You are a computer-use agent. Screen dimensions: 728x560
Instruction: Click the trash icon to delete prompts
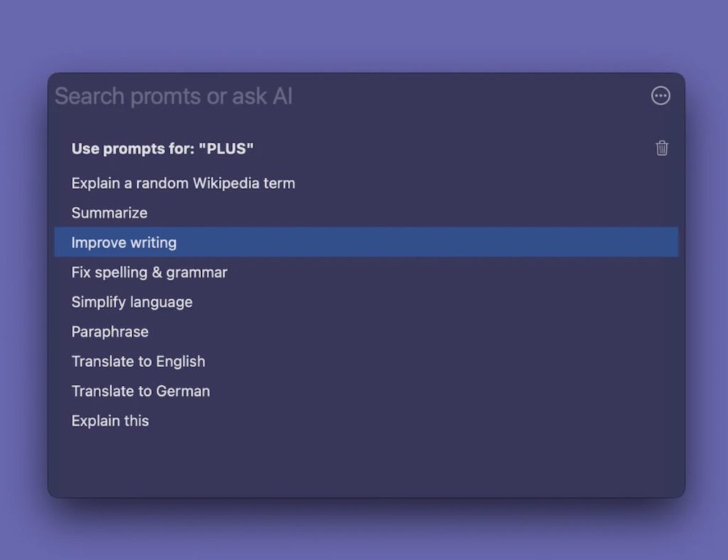662,148
